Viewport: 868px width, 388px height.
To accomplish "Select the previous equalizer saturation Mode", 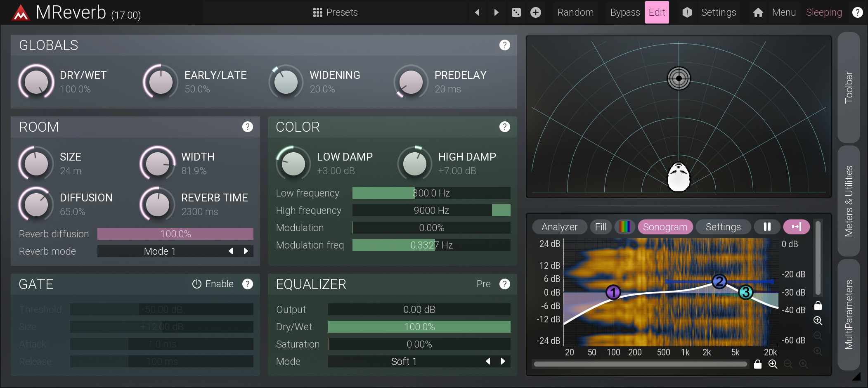I will (x=488, y=361).
